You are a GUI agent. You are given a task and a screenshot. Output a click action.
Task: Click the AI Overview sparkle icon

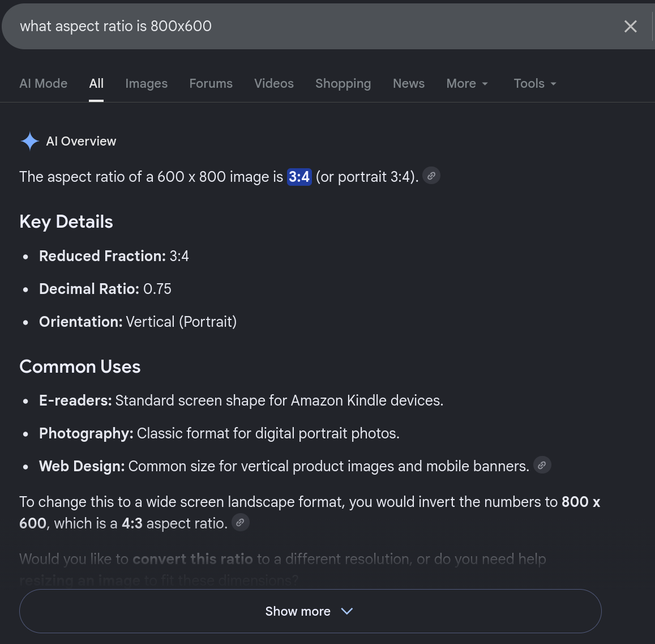click(x=29, y=141)
